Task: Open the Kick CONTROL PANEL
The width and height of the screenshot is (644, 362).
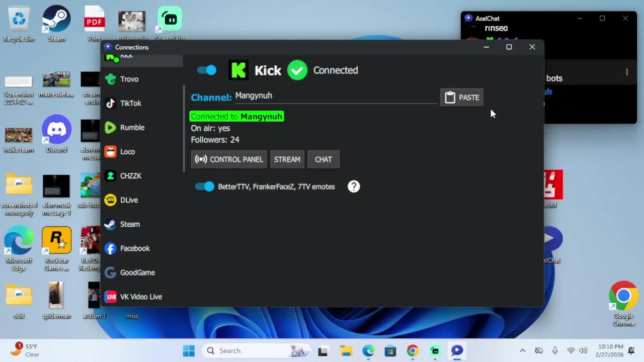Action: point(229,159)
